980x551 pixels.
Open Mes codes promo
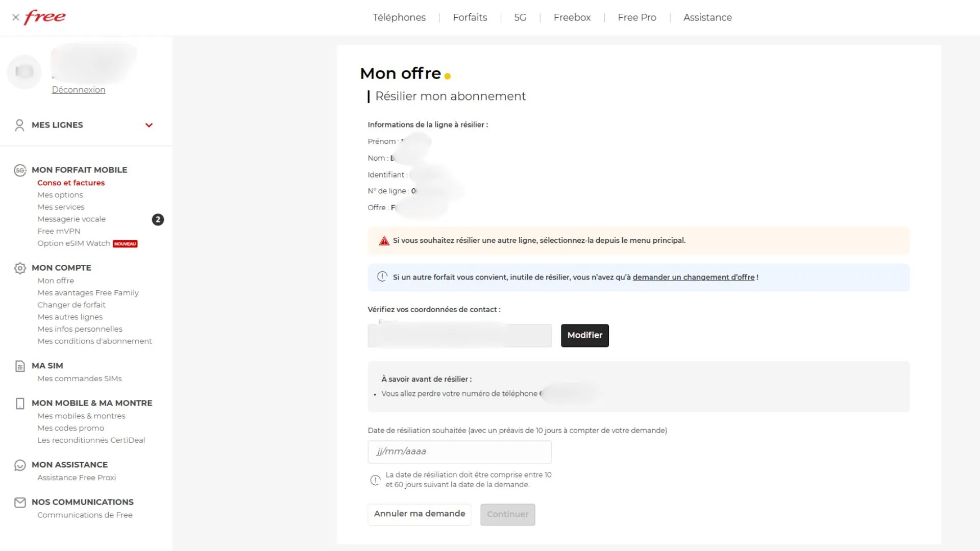[x=70, y=428]
